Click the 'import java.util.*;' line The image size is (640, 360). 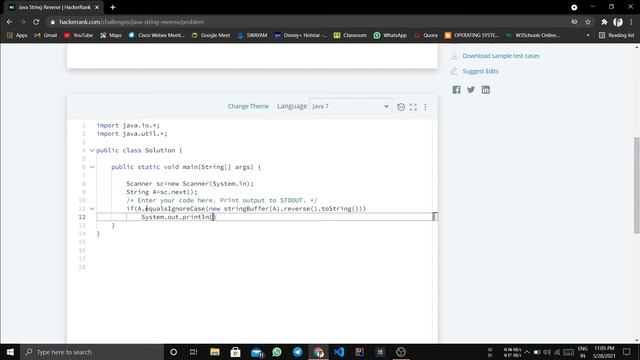[x=132, y=133]
